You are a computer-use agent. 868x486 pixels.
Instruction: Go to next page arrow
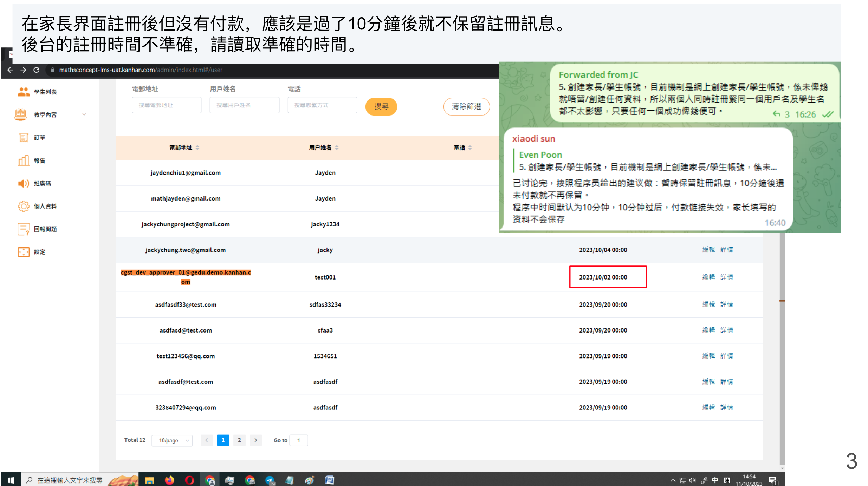click(x=256, y=440)
